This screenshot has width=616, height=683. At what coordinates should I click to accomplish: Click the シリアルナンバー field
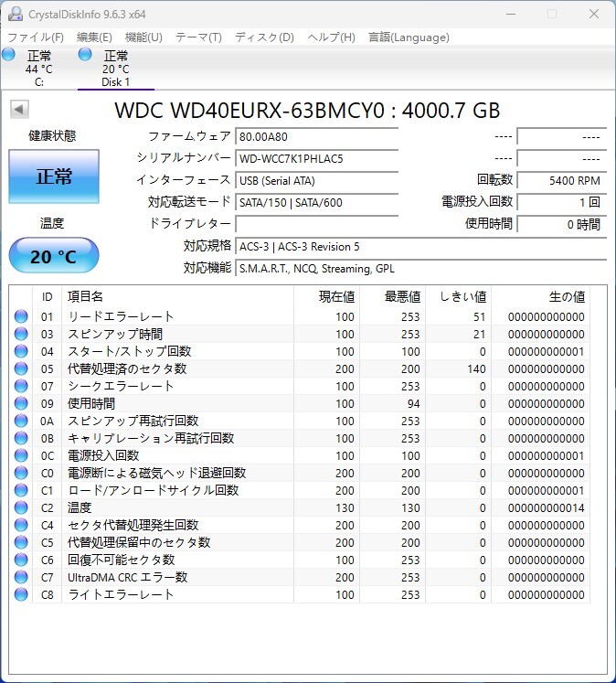317,158
